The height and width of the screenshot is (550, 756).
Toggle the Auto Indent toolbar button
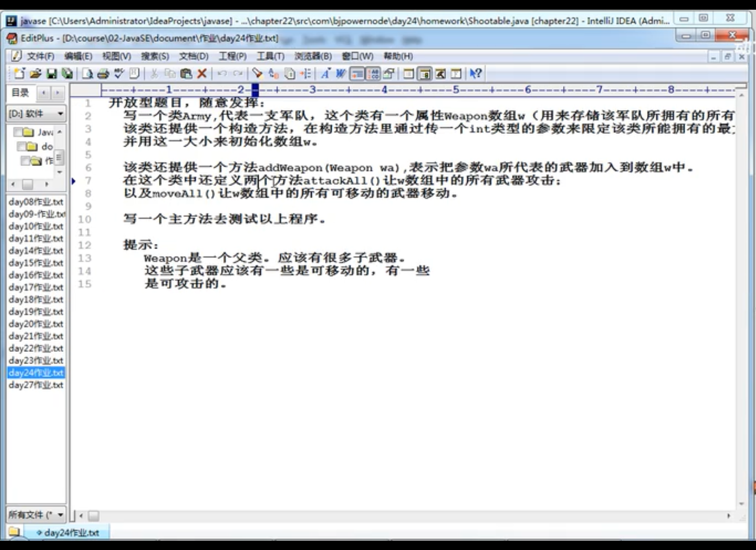[357, 74]
